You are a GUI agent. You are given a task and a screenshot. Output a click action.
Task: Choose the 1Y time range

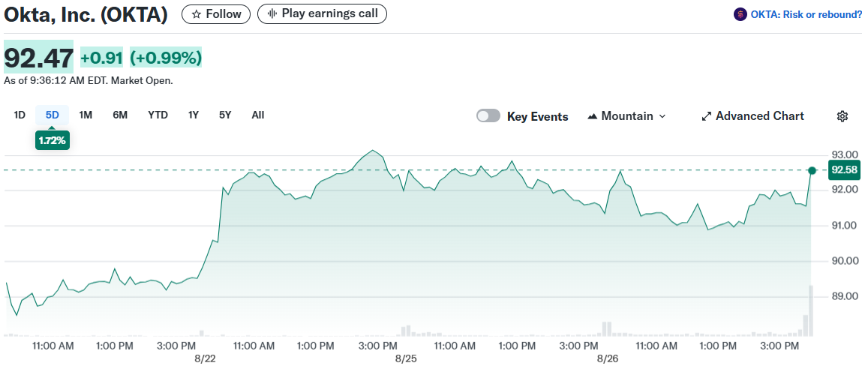pos(194,115)
